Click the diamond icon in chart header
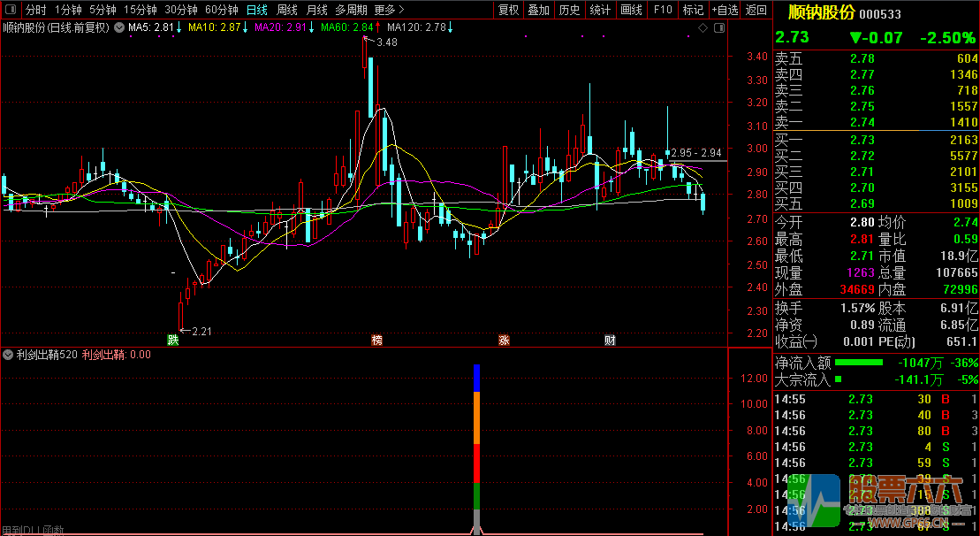The width and height of the screenshot is (980, 536). 703,28
